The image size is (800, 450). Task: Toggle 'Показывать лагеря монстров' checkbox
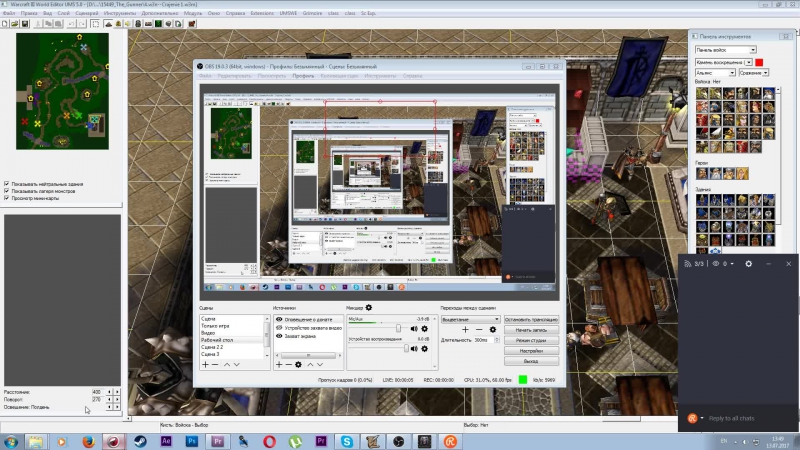tap(7, 191)
